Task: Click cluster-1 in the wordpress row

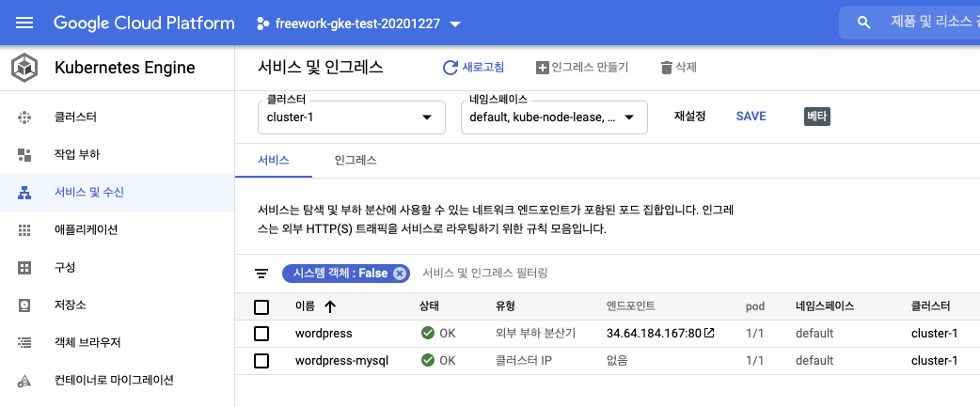Action: (x=934, y=334)
